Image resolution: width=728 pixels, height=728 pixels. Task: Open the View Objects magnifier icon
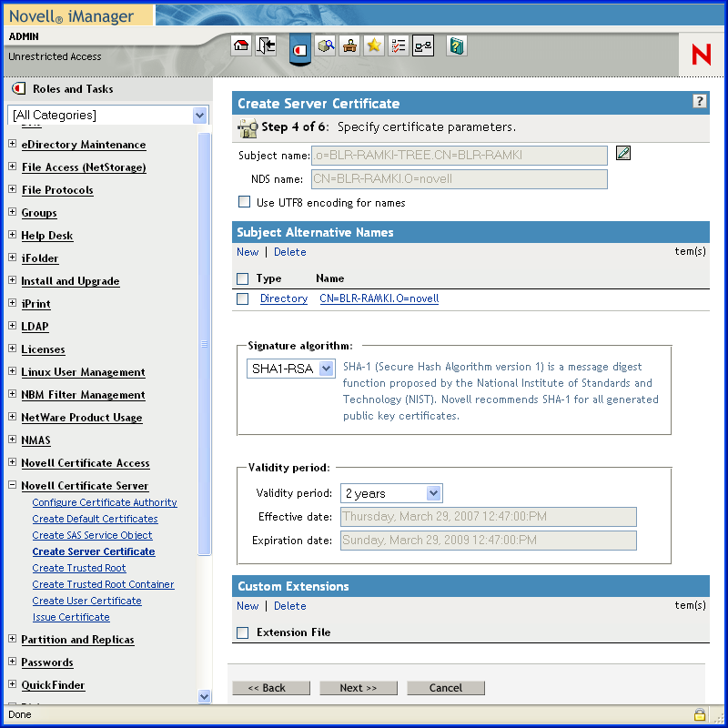(326, 45)
